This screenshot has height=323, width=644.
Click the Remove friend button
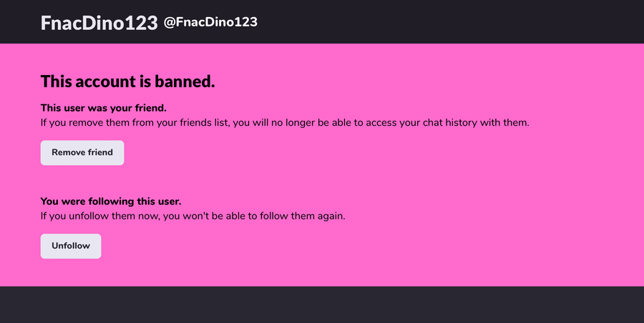82,153
